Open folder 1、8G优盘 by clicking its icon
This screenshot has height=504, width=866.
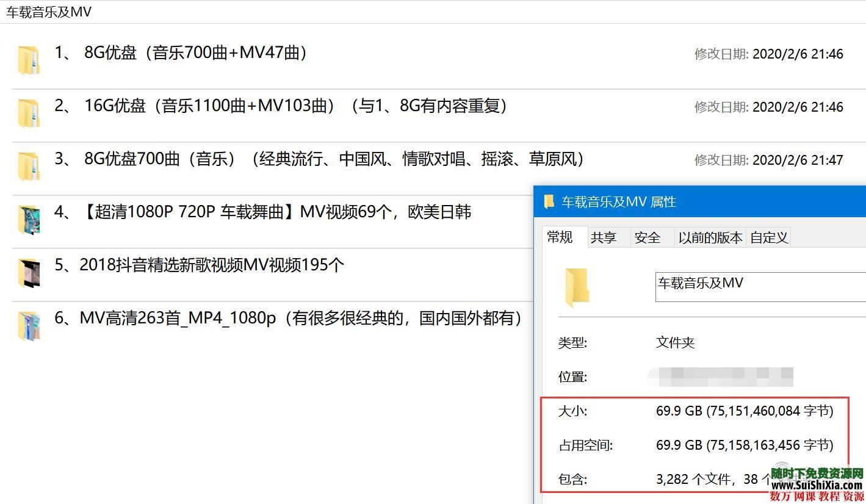(x=29, y=54)
